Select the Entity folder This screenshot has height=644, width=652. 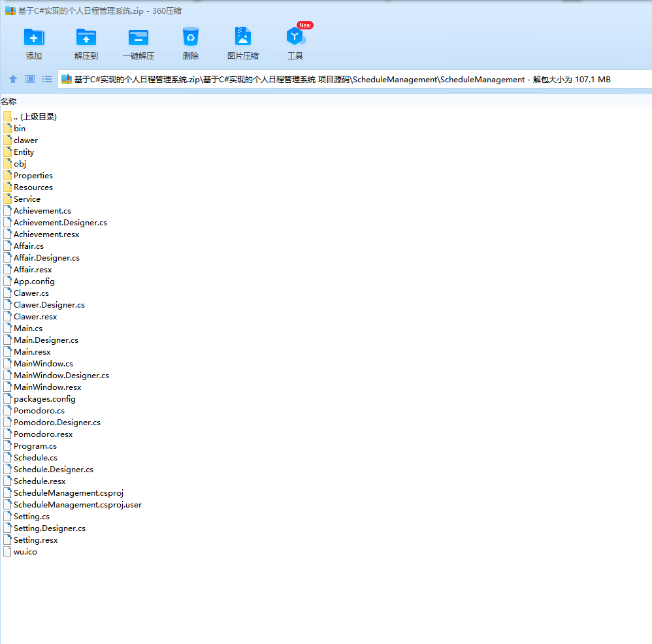[19, 152]
